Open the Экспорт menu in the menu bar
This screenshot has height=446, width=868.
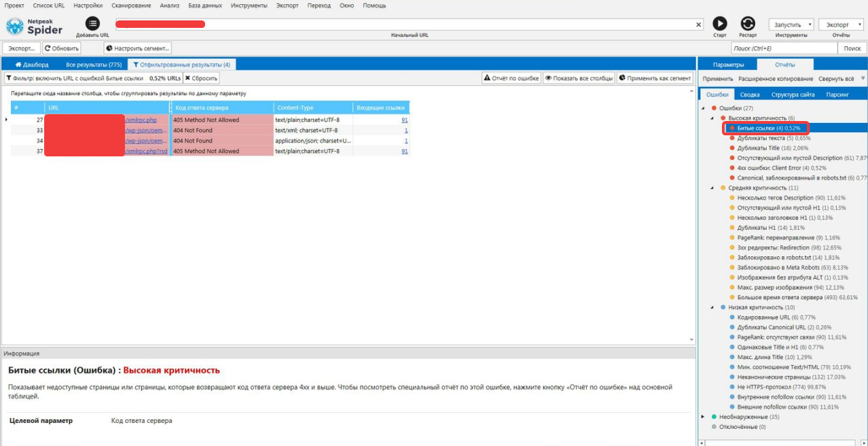click(287, 5)
